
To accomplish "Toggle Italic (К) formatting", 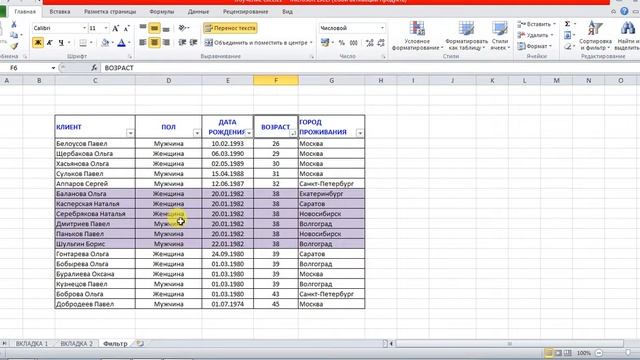I will click(49, 42).
